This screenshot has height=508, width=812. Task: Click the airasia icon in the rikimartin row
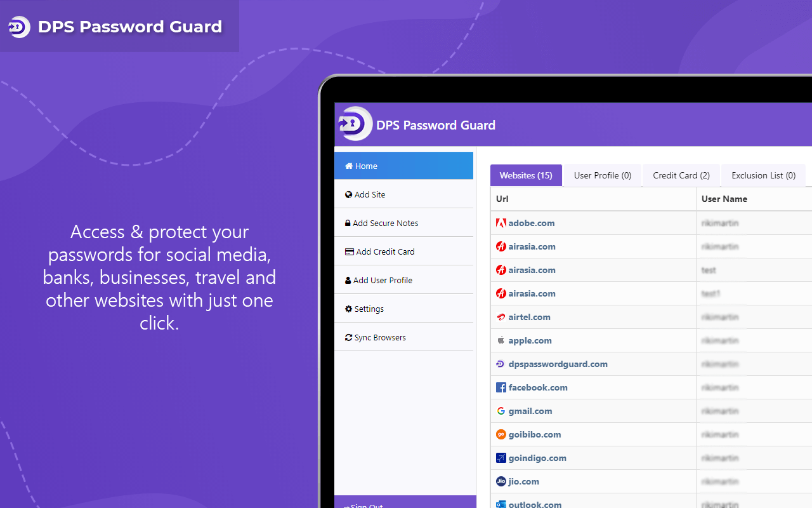(x=501, y=246)
